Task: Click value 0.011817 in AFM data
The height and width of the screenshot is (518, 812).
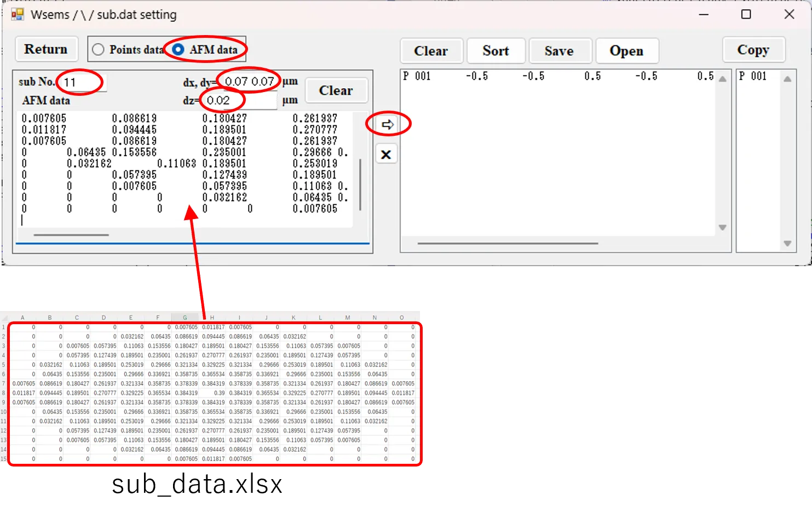Action: click(44, 130)
